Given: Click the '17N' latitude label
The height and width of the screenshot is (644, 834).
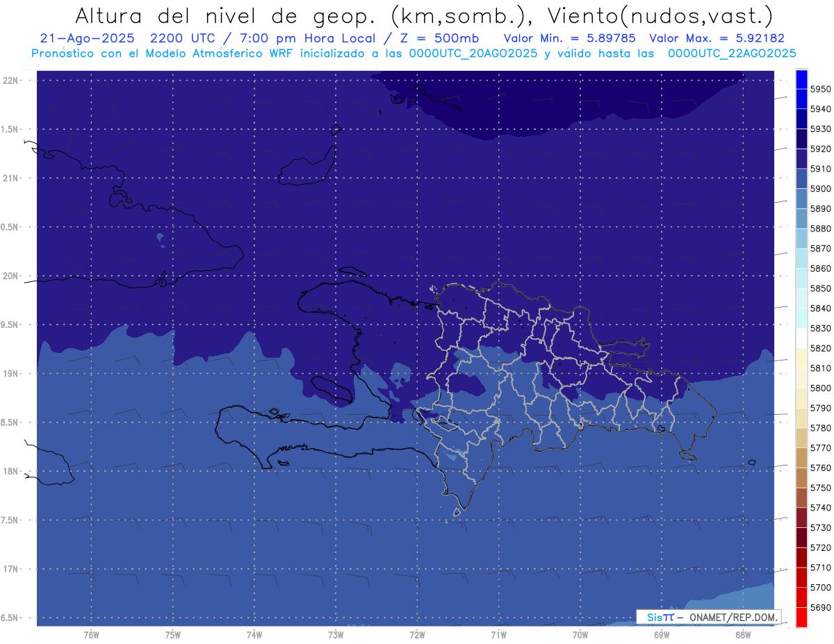Looking at the screenshot, I should pyautogui.click(x=10, y=570).
